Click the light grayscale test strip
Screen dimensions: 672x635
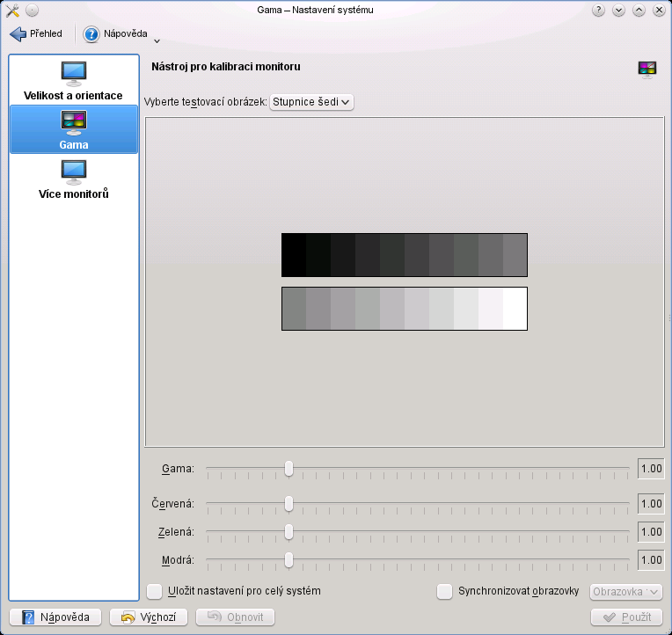point(404,309)
